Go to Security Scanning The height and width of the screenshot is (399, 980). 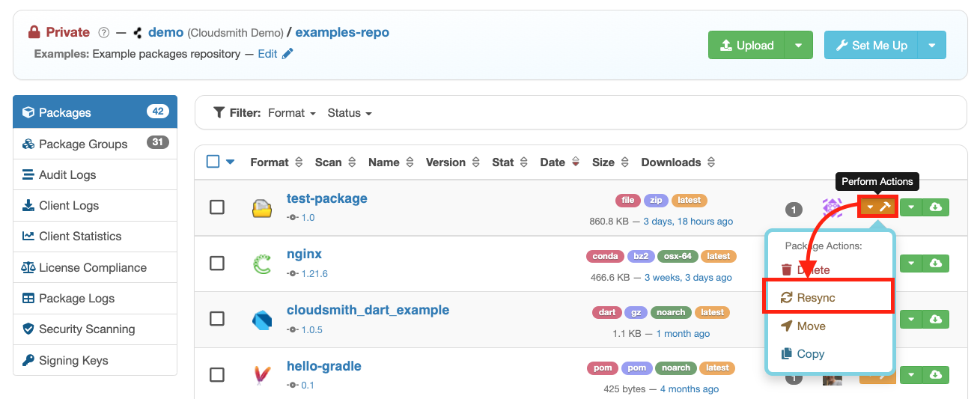pos(95,329)
